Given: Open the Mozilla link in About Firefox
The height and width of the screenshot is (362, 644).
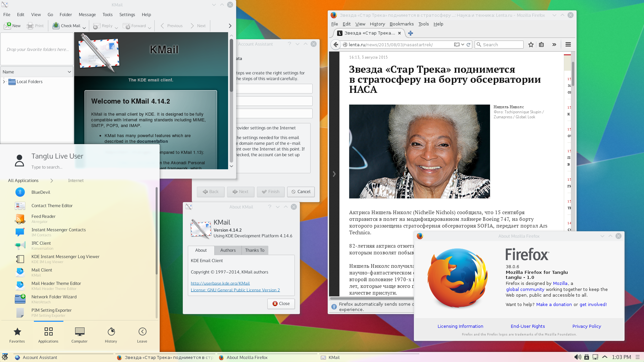Looking at the screenshot, I should tap(560, 284).
